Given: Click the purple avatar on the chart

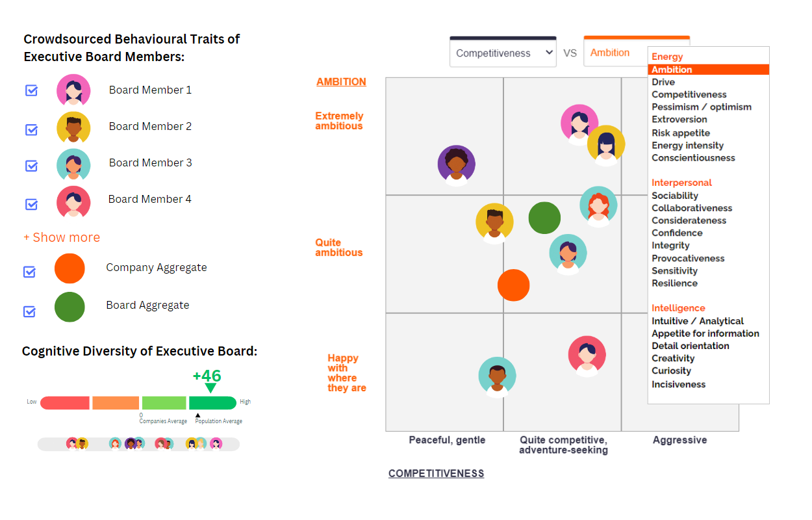Looking at the screenshot, I should point(457,164).
